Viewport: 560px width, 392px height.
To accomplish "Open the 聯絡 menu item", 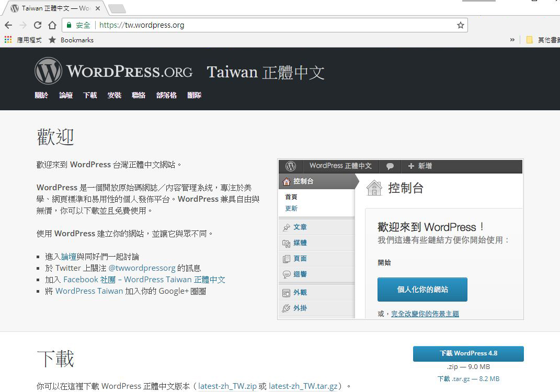I will pyautogui.click(x=139, y=95).
